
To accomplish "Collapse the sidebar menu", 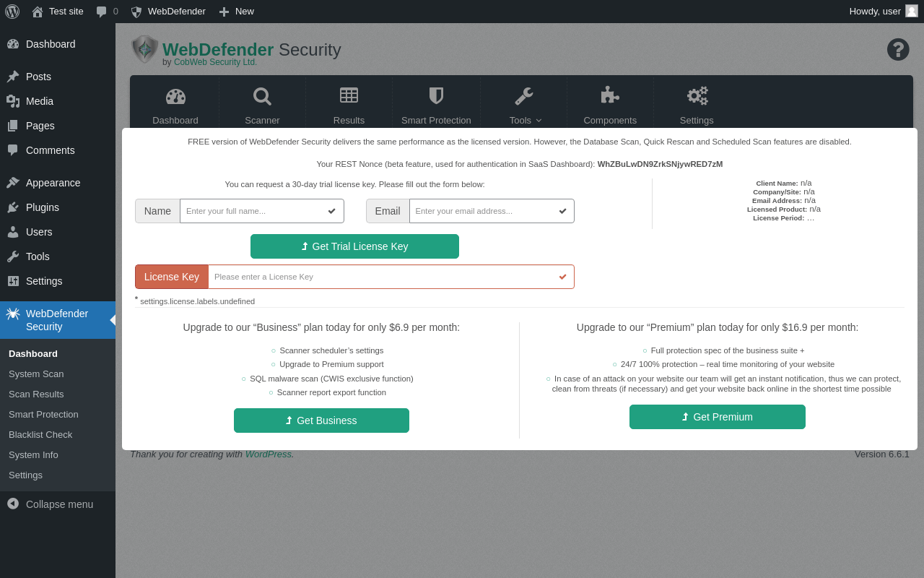I will coord(58,504).
